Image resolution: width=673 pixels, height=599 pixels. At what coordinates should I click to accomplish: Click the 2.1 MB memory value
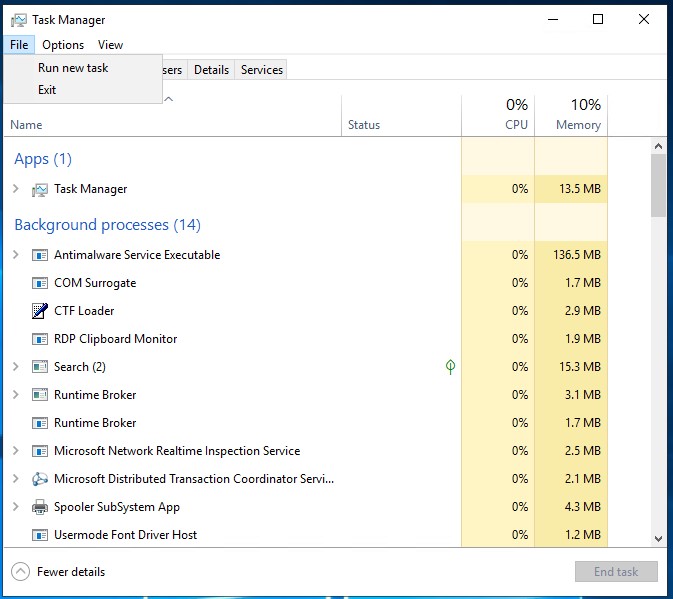coord(582,479)
